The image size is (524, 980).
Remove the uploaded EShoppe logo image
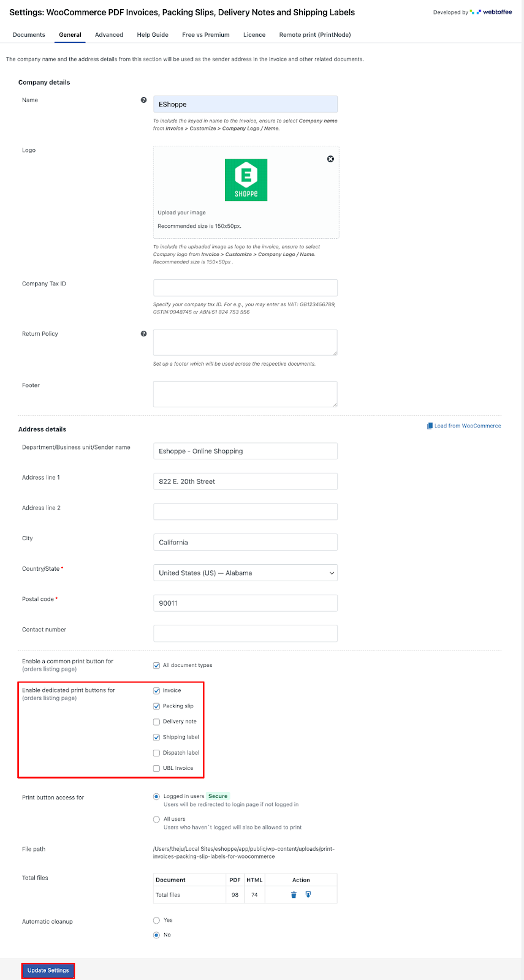[x=330, y=159]
